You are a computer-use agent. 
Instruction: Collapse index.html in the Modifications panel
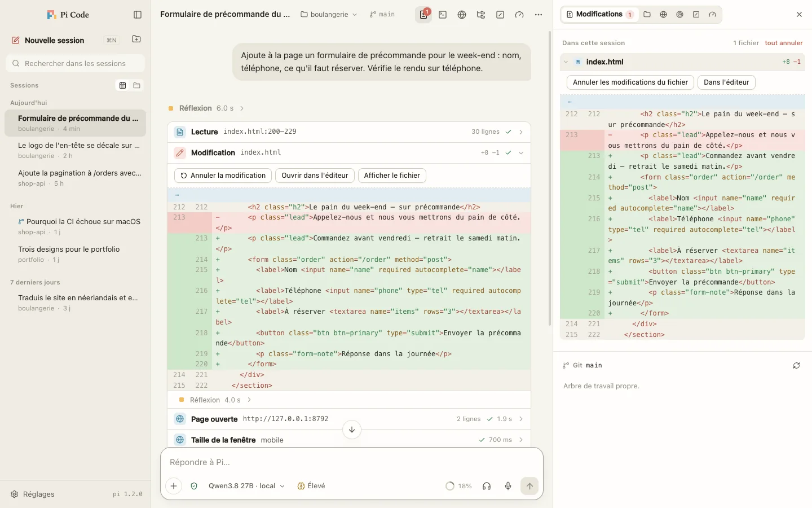tap(682, 62)
